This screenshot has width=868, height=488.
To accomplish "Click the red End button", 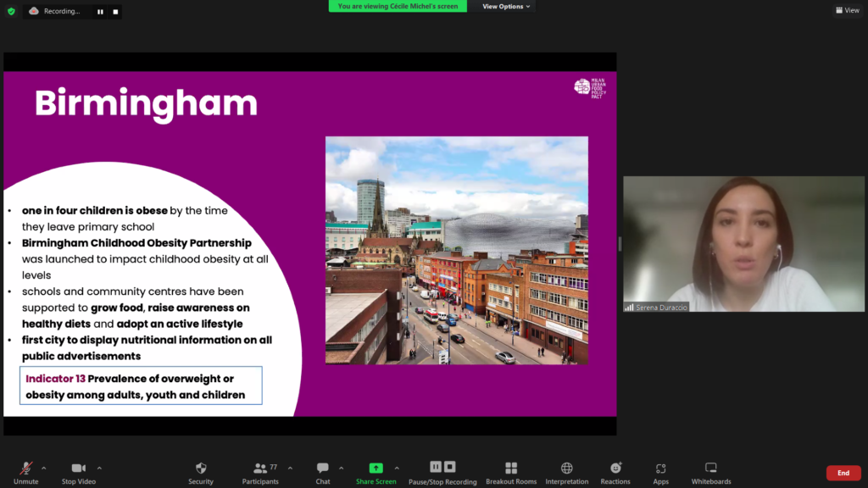I will pos(843,473).
